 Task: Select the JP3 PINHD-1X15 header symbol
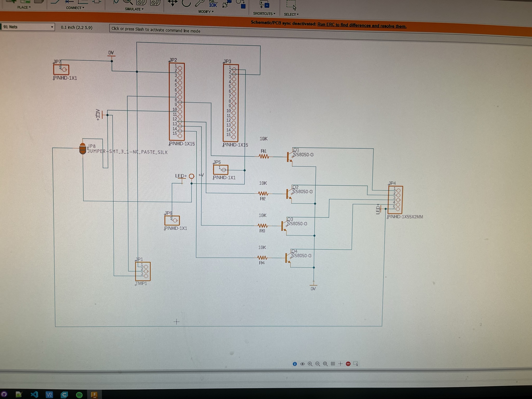[231, 103]
